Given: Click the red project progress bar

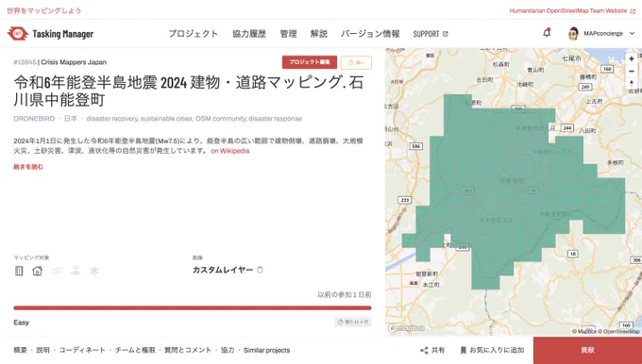Looking at the screenshot, I should tap(193, 308).
